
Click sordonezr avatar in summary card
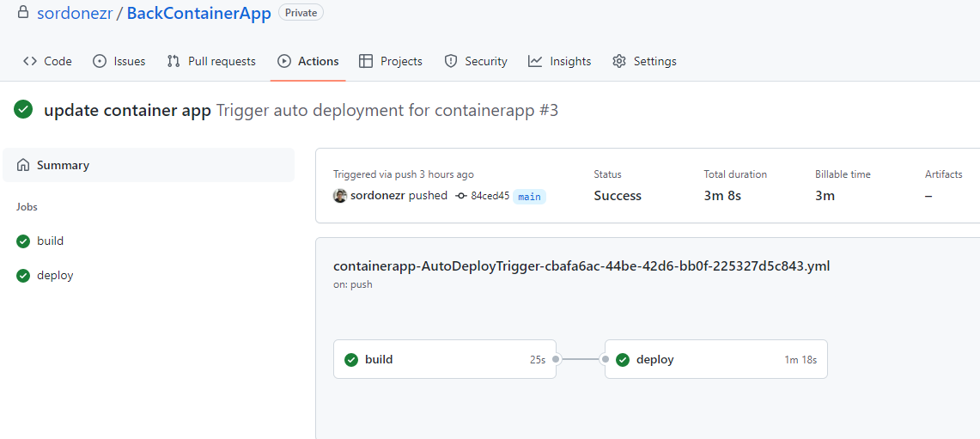(x=339, y=196)
